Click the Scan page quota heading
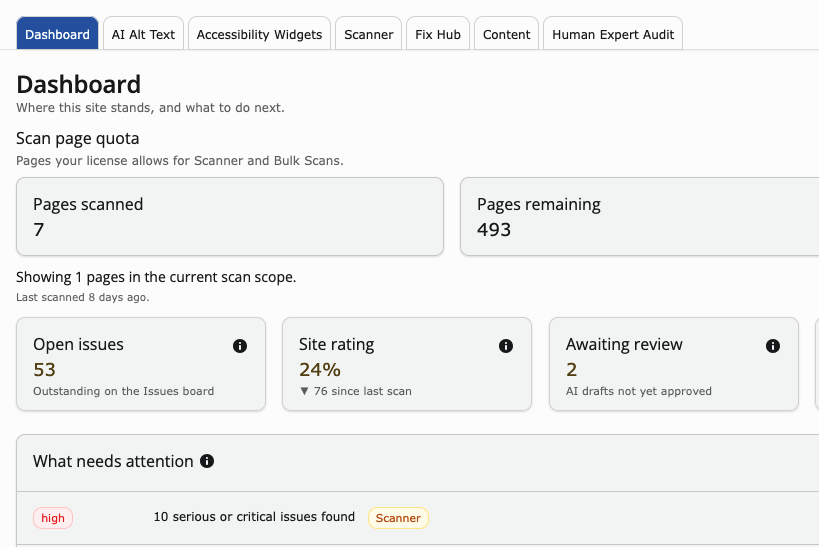Viewport: 819px width, 547px height. pos(77,138)
